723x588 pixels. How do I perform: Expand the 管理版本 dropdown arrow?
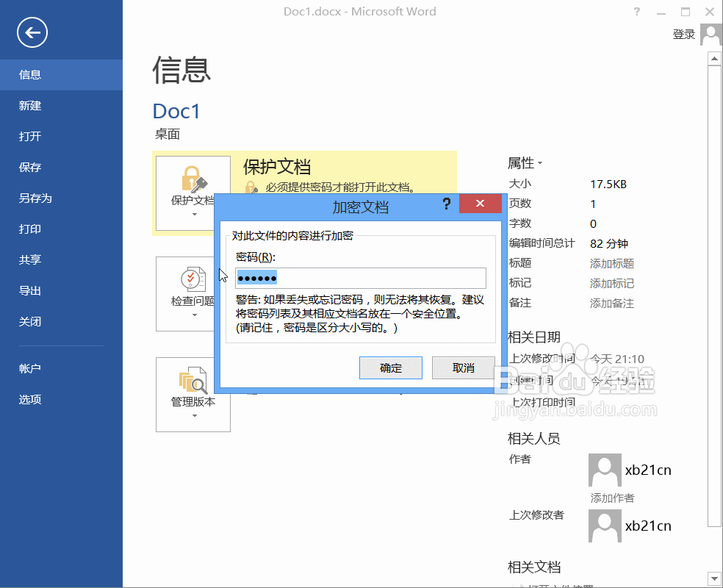coord(193,414)
